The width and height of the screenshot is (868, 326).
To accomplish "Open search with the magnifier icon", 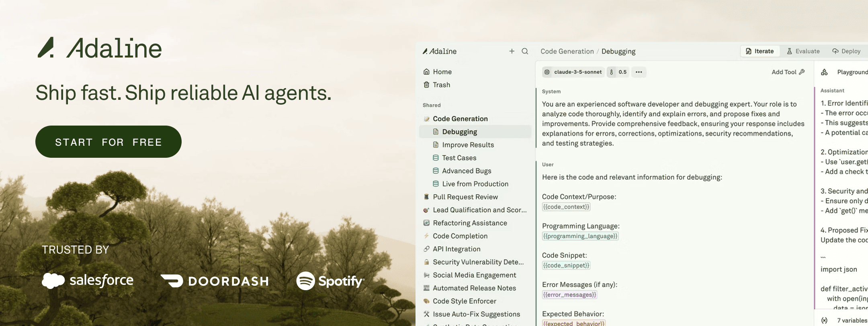I will coord(525,51).
